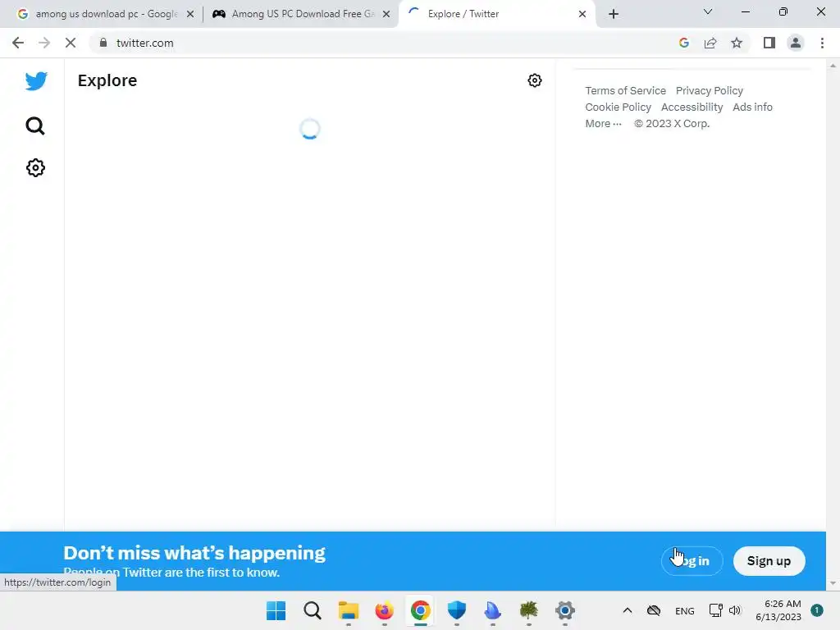Open the tab search chevron
Viewport: 840px width, 630px height.
coord(708,11)
